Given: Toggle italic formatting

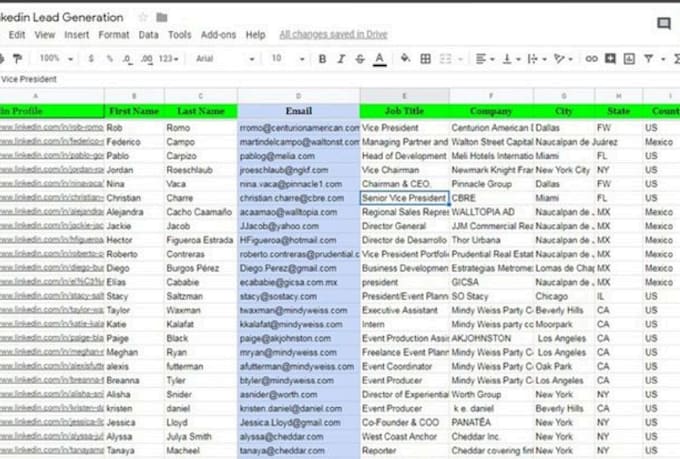Looking at the screenshot, I should coord(341,59).
